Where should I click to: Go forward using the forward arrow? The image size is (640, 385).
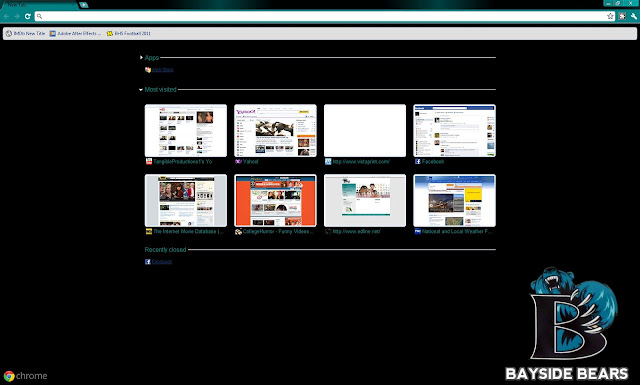pyautogui.click(x=17, y=16)
